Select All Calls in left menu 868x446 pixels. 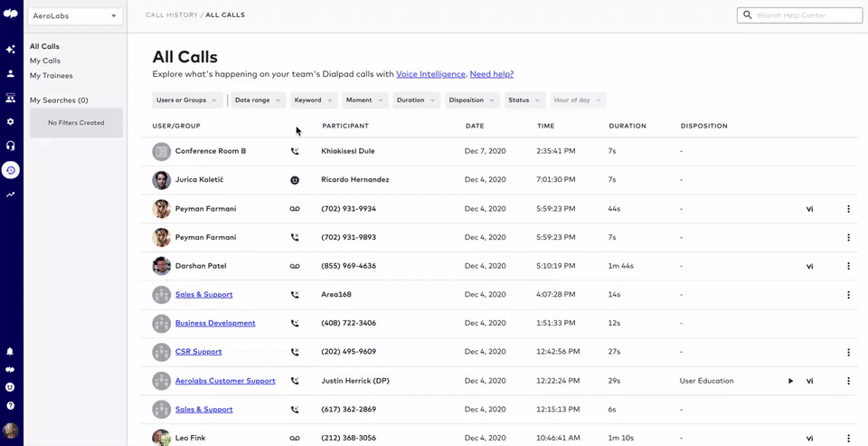(45, 46)
